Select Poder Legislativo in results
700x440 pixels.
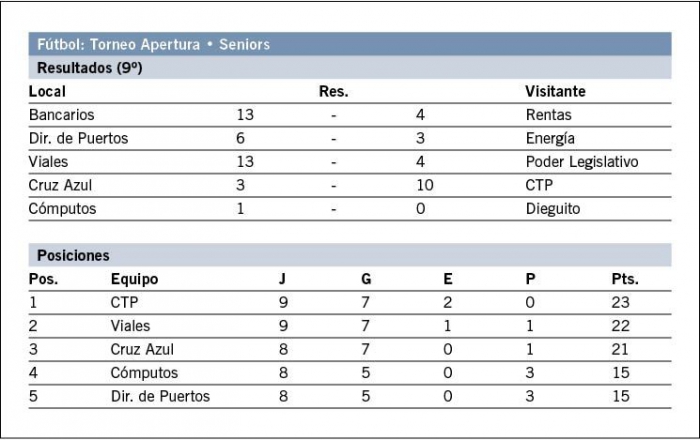[x=582, y=162]
